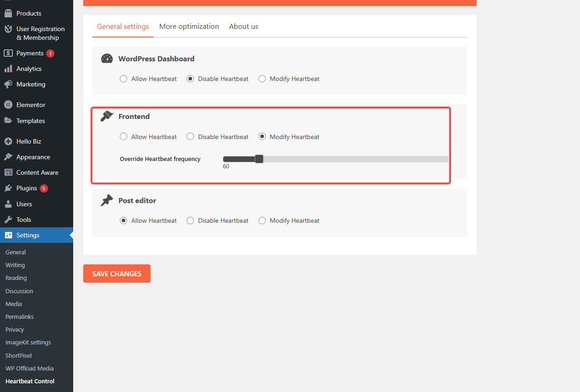Select Modify Heartbeat for WordPress Dashboard
This screenshot has width=580, height=392.
(262, 79)
